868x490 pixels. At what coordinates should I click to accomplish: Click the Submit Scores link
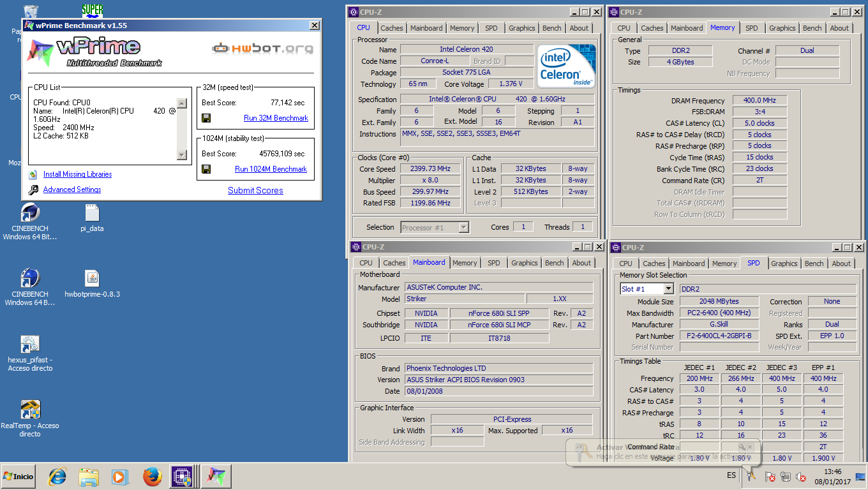[x=255, y=190]
